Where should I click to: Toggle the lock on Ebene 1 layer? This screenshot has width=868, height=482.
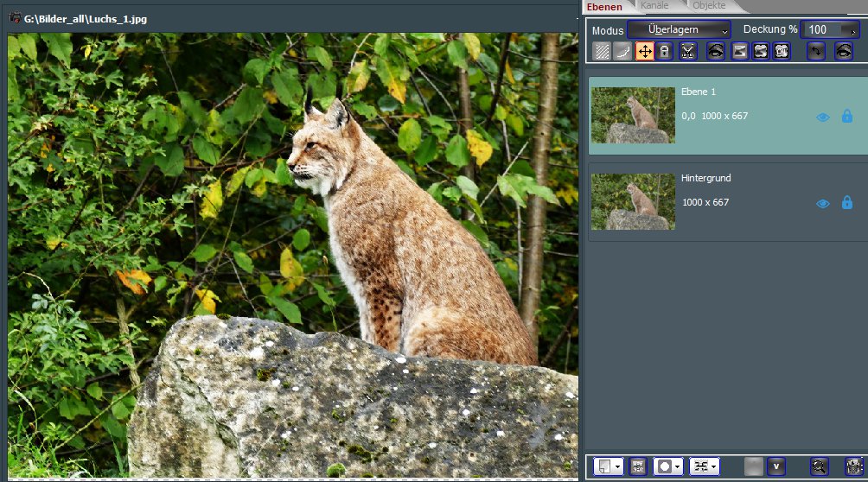[846, 117]
